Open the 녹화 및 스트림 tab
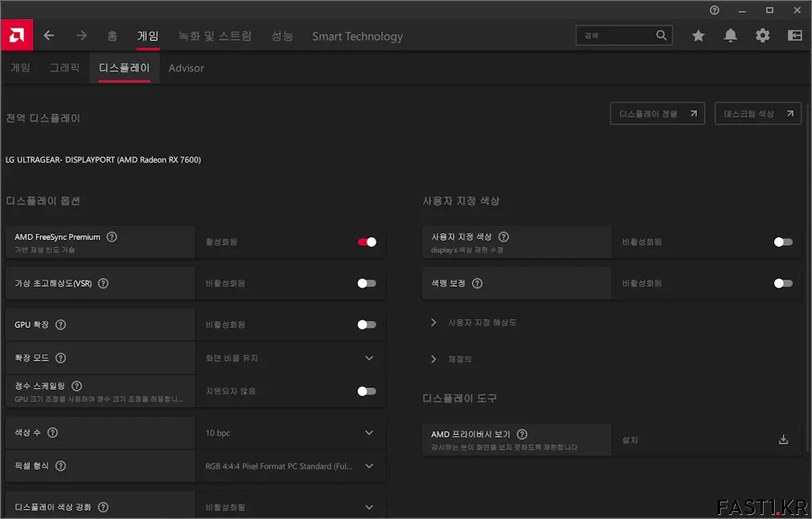 pos(215,36)
